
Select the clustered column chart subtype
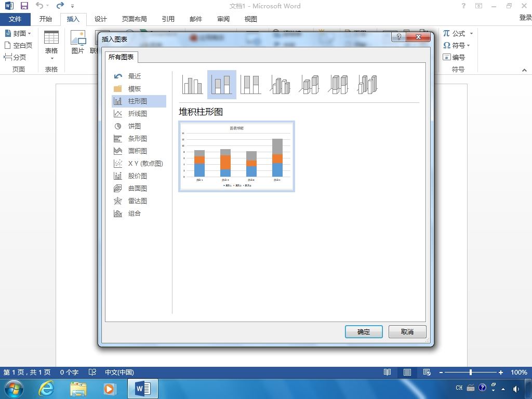pos(192,85)
